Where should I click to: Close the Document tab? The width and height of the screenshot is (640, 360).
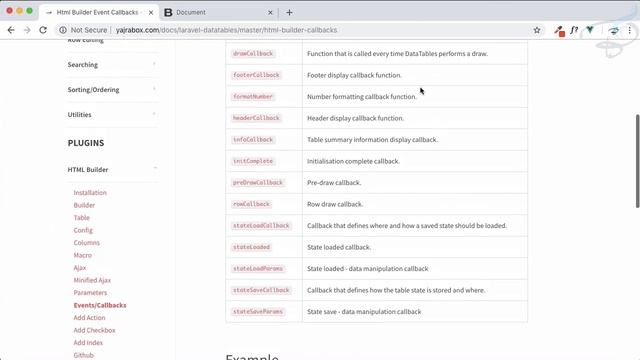[270, 13]
